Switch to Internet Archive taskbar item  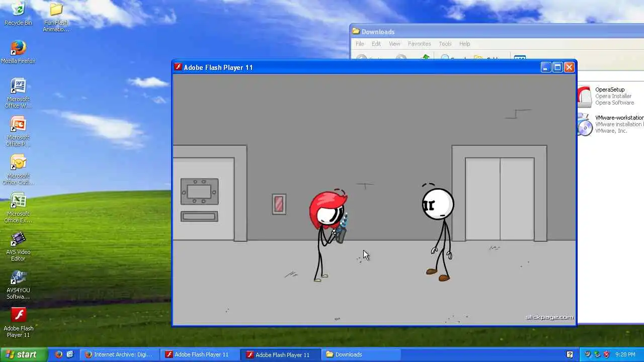(119, 354)
